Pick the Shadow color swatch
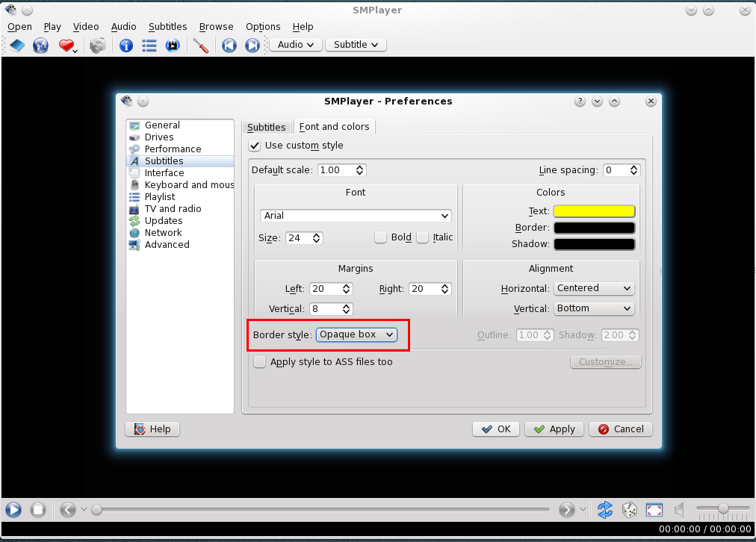The image size is (756, 542). [594, 244]
